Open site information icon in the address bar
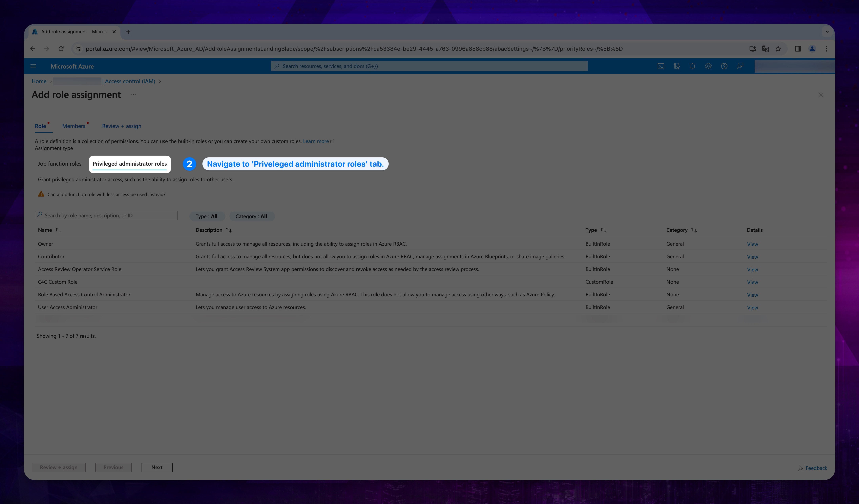859x504 pixels. coord(78,49)
